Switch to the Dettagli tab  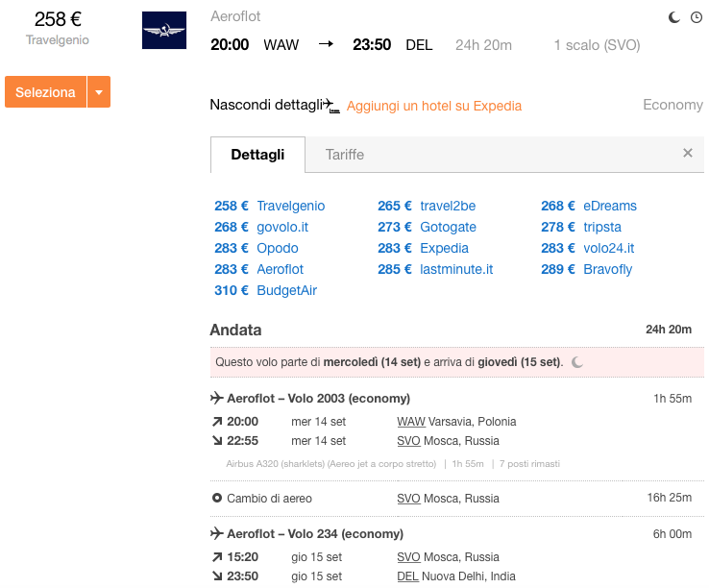coord(257,155)
